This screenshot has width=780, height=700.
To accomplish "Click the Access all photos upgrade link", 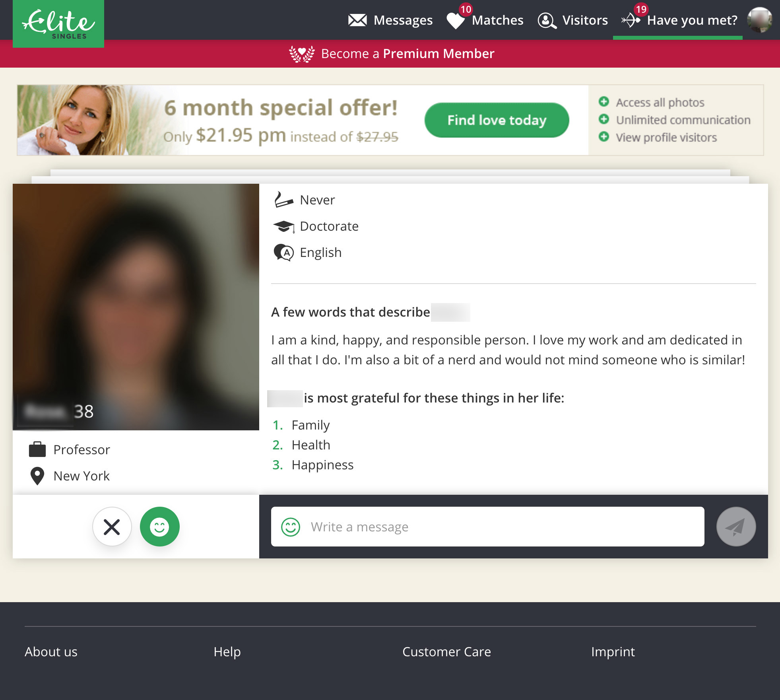I will point(660,103).
